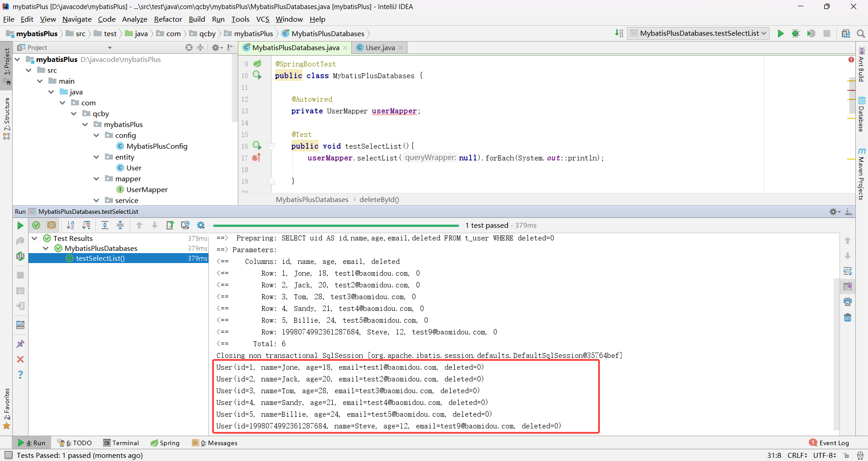Image resolution: width=868 pixels, height=461 pixels.
Task: Hide the Project tool window
Action: [231, 47]
